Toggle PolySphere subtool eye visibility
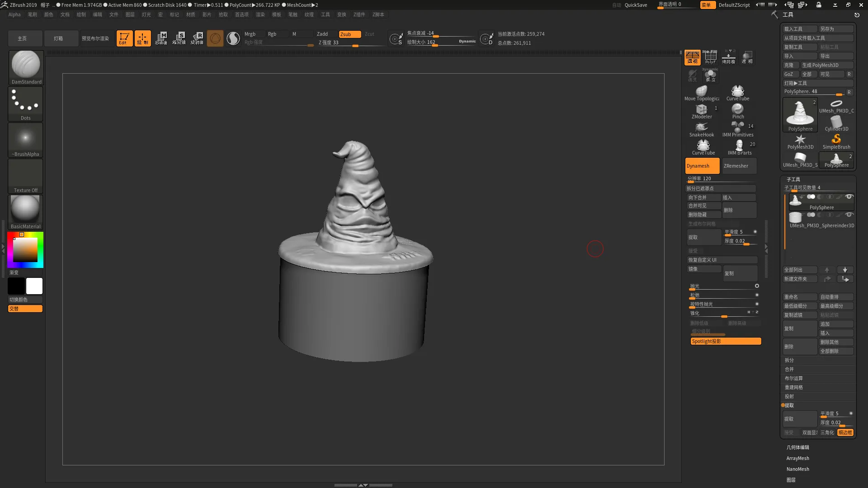The image size is (868, 488). (x=849, y=197)
